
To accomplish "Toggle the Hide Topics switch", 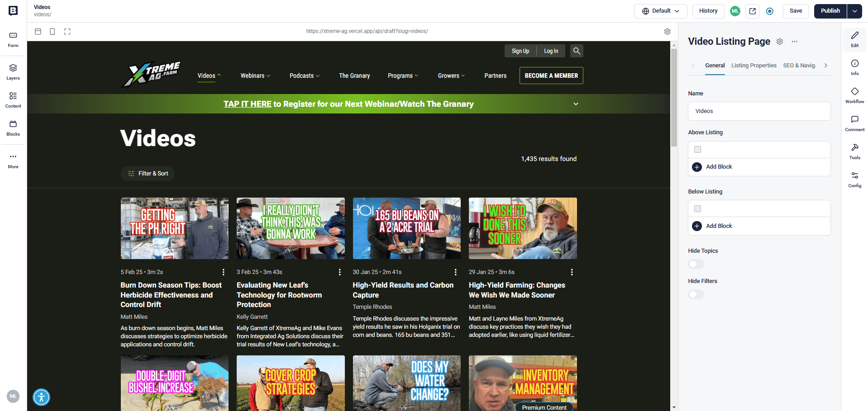I will tap(696, 264).
